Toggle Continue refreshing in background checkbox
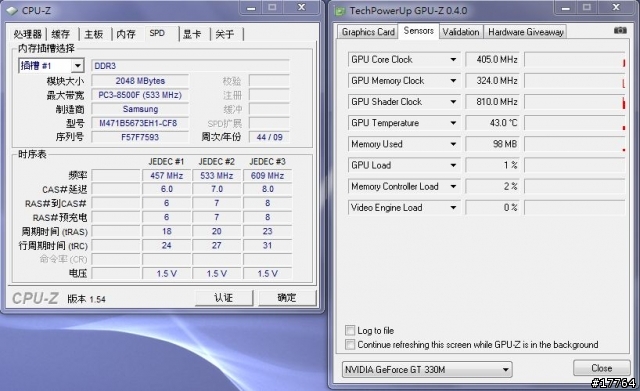 click(x=350, y=344)
